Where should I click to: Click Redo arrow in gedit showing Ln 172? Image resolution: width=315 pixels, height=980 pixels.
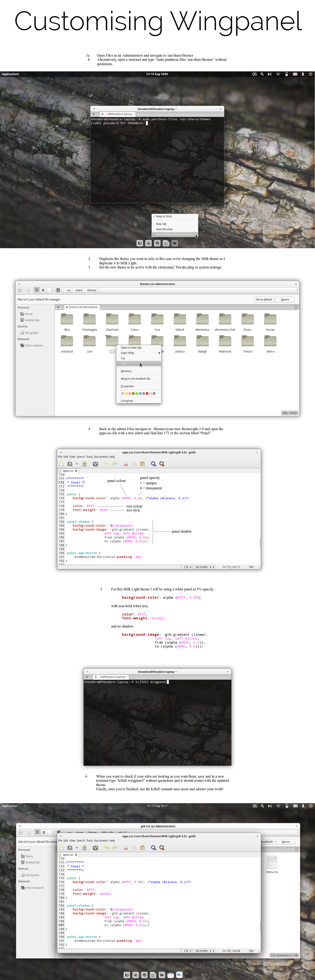pyautogui.click(x=115, y=464)
